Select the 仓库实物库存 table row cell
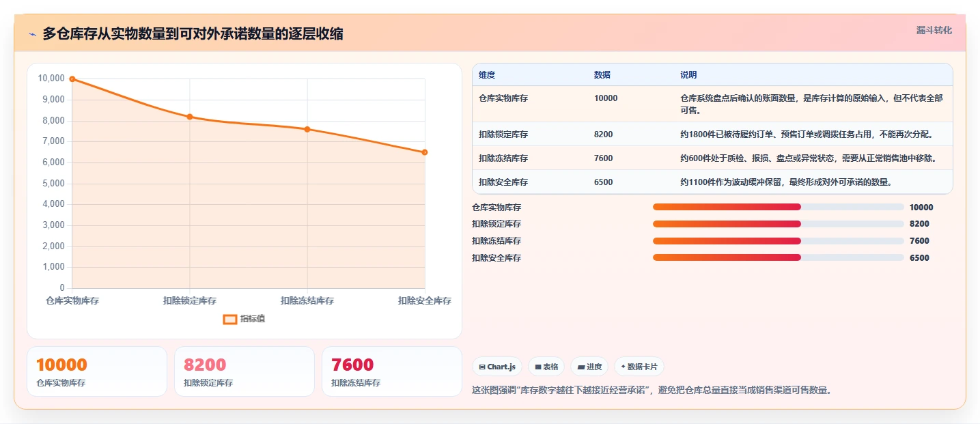This screenshot has width=980, height=424. pos(503,98)
